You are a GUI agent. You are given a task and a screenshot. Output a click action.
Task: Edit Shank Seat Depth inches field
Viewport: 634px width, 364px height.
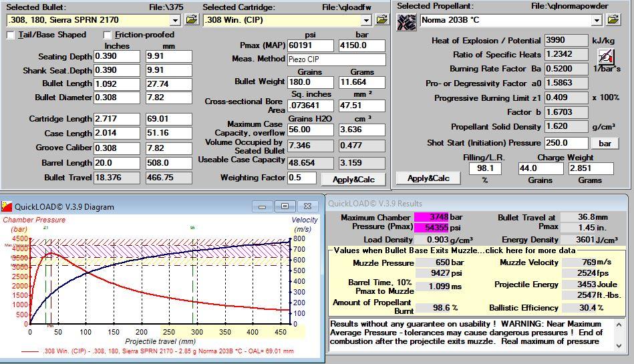click(x=117, y=70)
